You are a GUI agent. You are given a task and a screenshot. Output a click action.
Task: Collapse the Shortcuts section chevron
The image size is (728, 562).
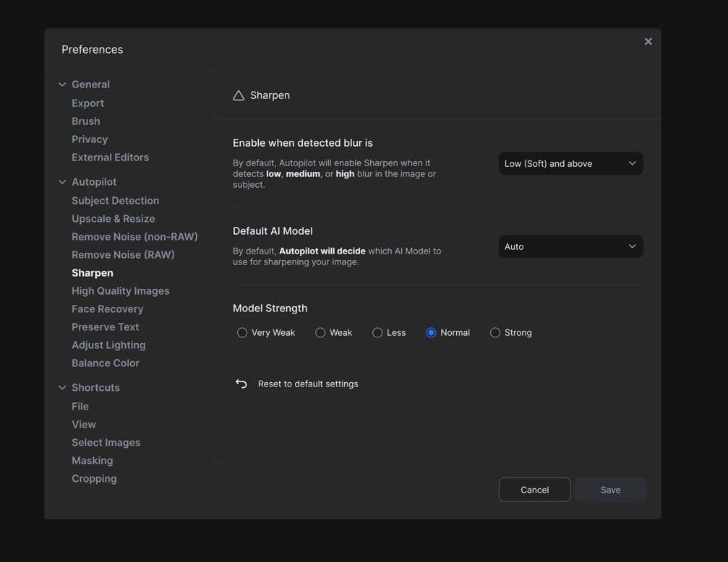62,387
